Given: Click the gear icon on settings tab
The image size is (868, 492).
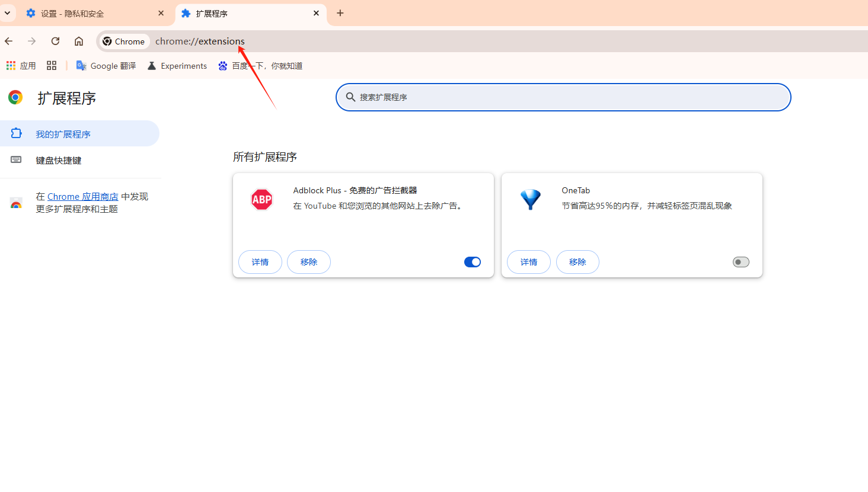Looking at the screenshot, I should click(x=31, y=13).
